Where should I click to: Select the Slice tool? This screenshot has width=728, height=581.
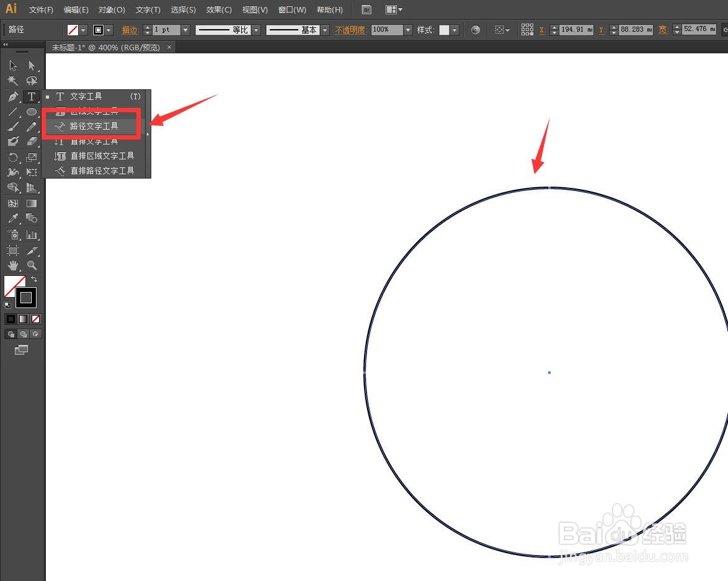point(31,251)
